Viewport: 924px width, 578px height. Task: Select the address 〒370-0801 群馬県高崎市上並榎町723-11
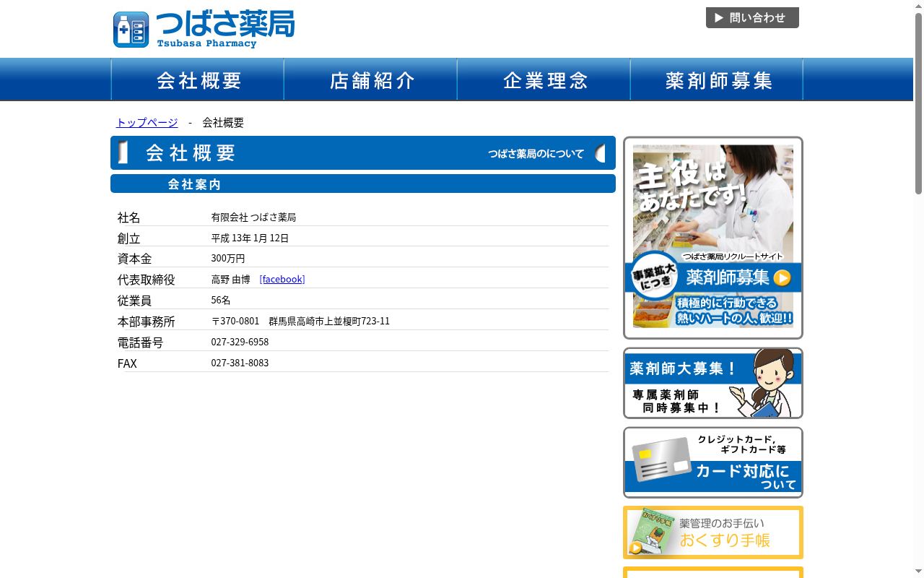300,321
